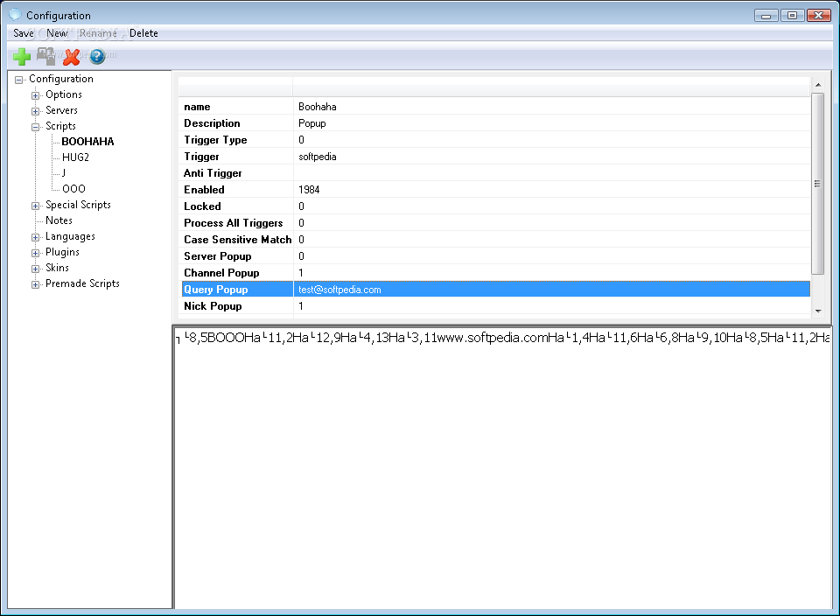840x616 pixels.
Task: Select the Premade Scripts label
Action: pyautogui.click(x=82, y=283)
